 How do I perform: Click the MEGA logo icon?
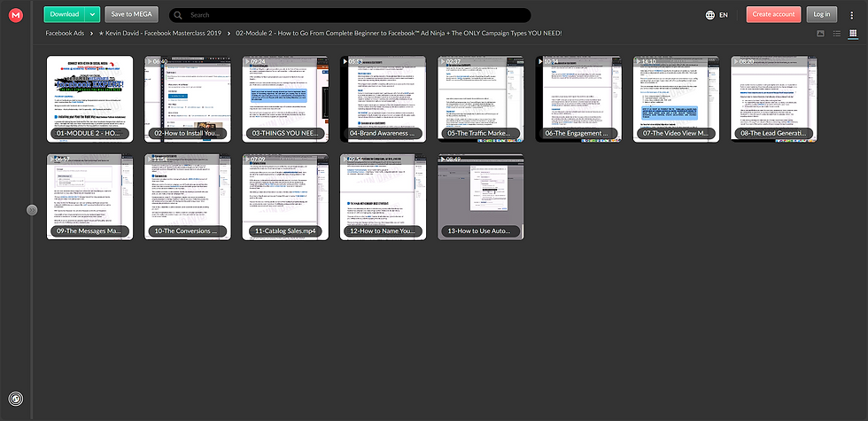[16, 16]
